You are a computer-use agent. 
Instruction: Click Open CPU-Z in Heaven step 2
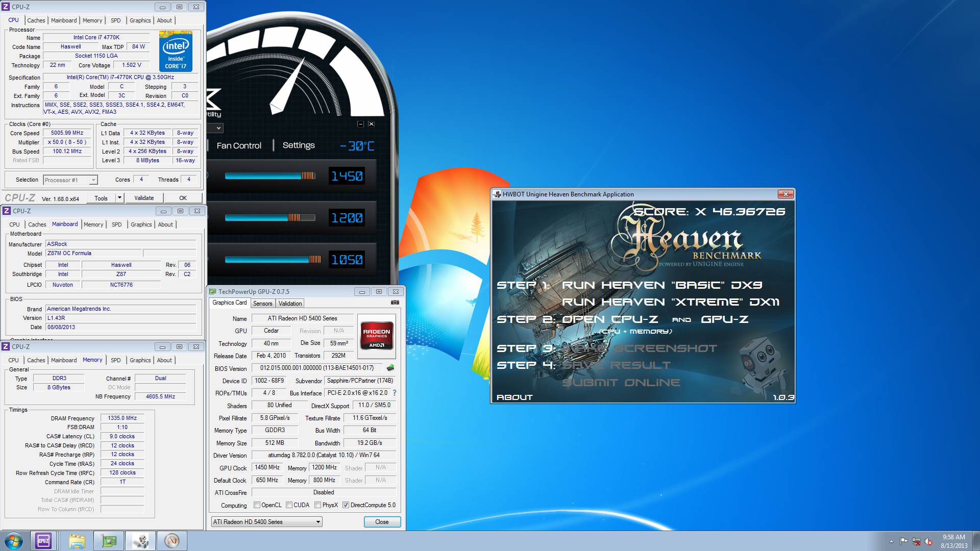pyautogui.click(x=610, y=319)
